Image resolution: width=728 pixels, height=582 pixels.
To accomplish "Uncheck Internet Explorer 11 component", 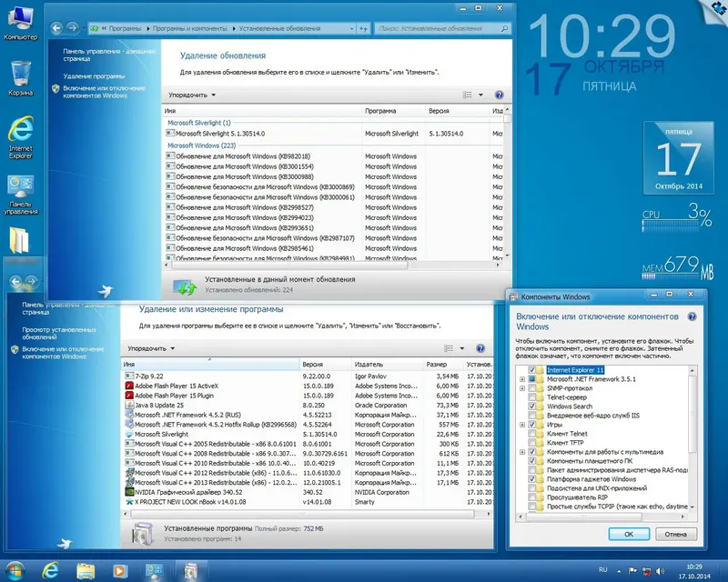I will pyautogui.click(x=532, y=370).
